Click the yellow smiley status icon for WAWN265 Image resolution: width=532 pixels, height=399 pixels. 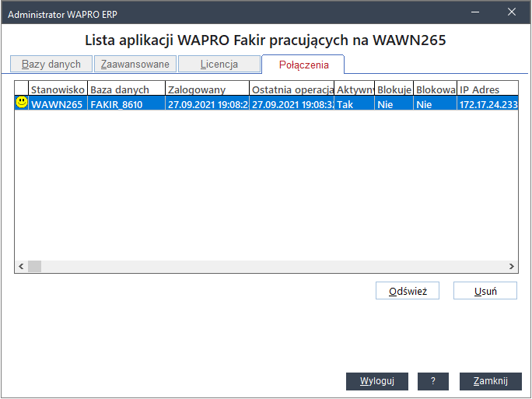coord(22,103)
